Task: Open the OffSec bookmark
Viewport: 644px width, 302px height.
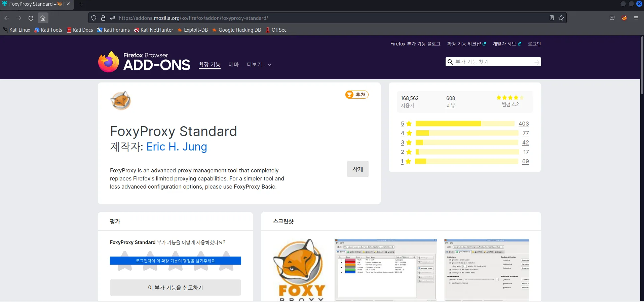Action: (276, 30)
